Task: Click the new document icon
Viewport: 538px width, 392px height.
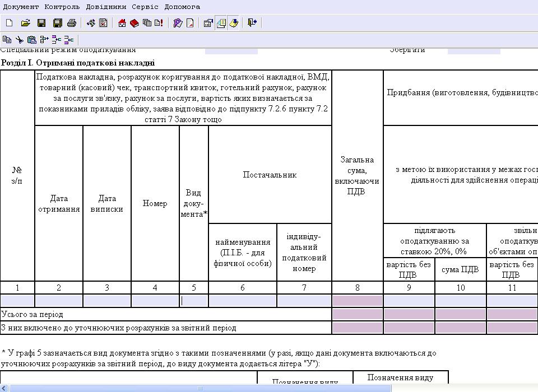Action: tap(9, 23)
